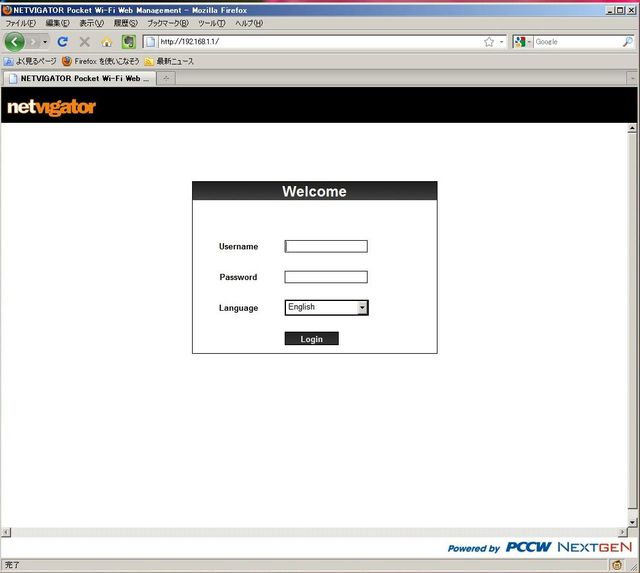Go to the Home page icon
Image resolution: width=640 pixels, height=573 pixels.
pyautogui.click(x=106, y=42)
